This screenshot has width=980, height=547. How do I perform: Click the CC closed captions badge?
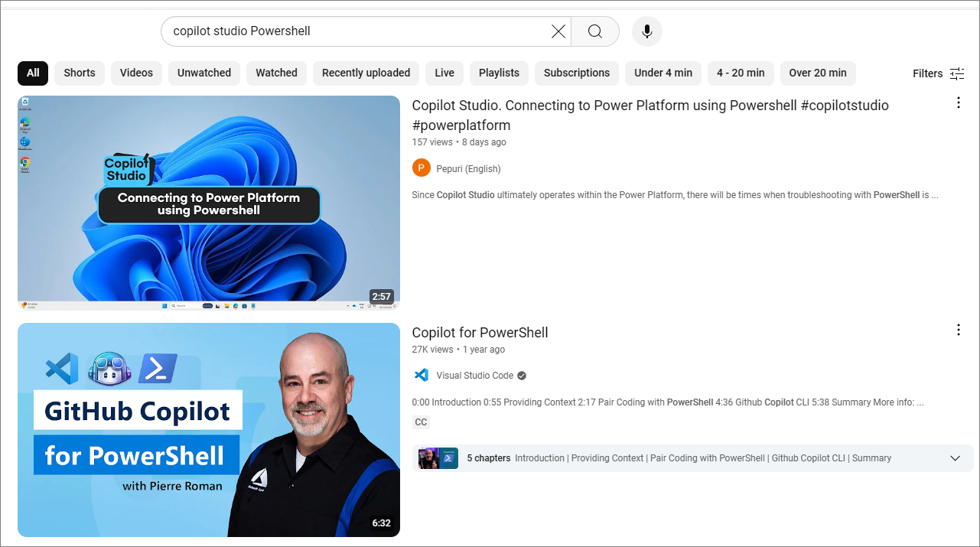click(421, 422)
